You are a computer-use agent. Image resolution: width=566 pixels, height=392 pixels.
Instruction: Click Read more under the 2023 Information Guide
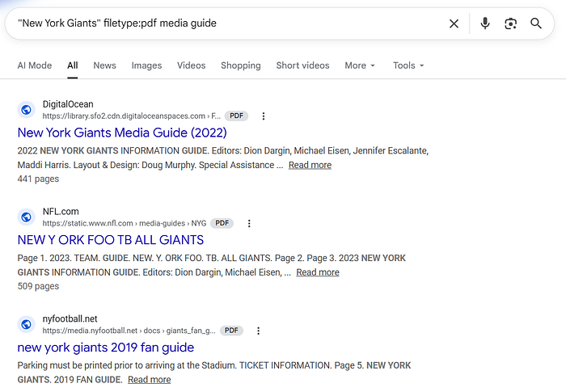[x=318, y=272]
